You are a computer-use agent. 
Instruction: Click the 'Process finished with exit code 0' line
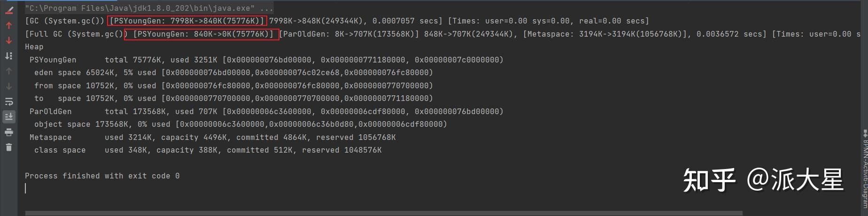[x=102, y=176]
